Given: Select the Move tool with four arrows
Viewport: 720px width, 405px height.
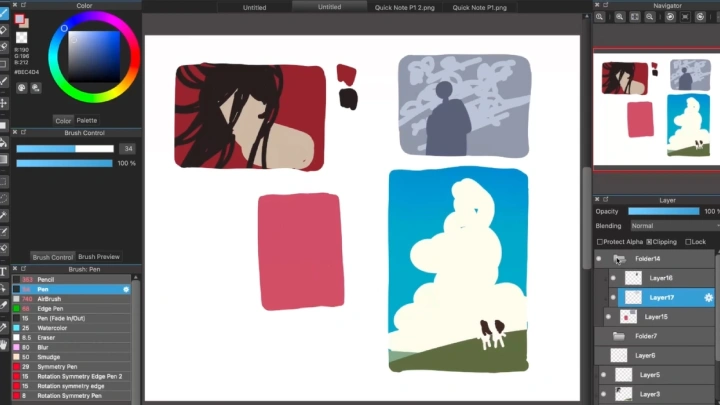Looking at the screenshot, I should click(x=3, y=103).
